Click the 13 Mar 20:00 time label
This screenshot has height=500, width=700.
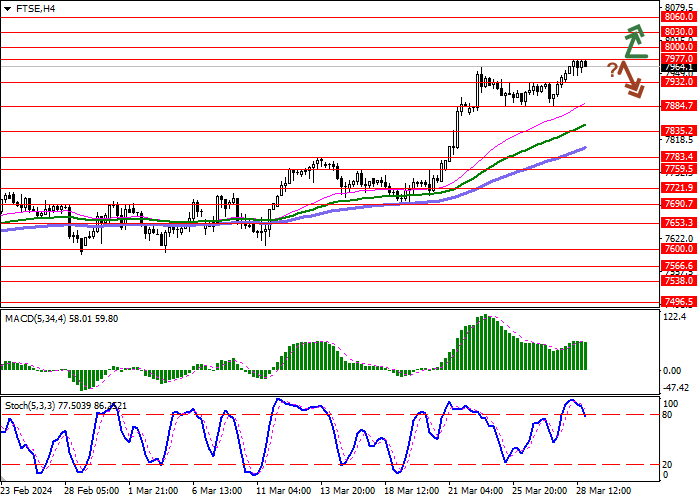pos(347,491)
